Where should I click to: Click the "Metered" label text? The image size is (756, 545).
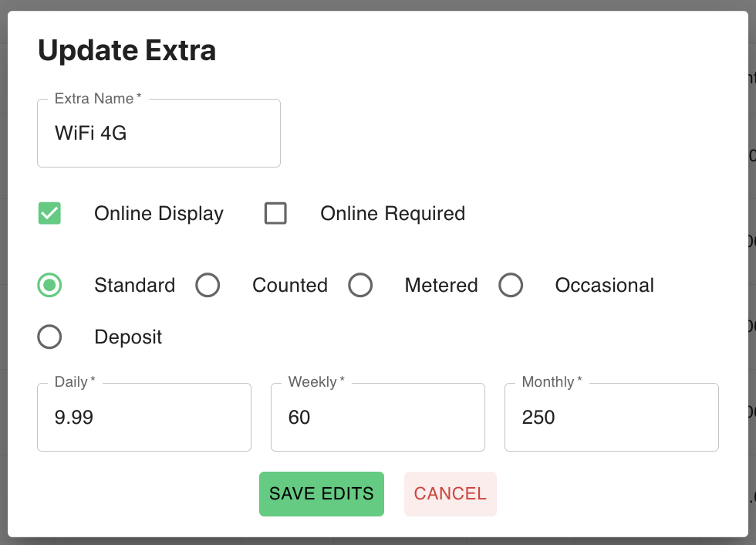(x=441, y=286)
